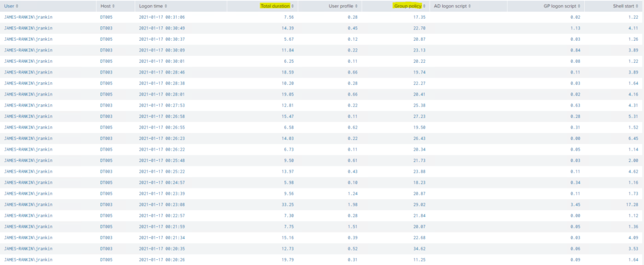Sort the table by Host column
644x265 pixels.
(108, 6)
